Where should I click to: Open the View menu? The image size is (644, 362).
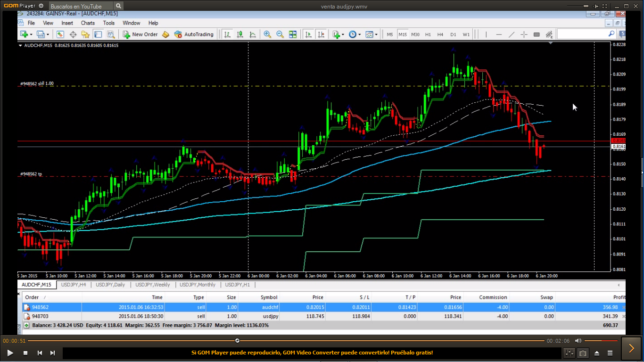pyautogui.click(x=48, y=23)
